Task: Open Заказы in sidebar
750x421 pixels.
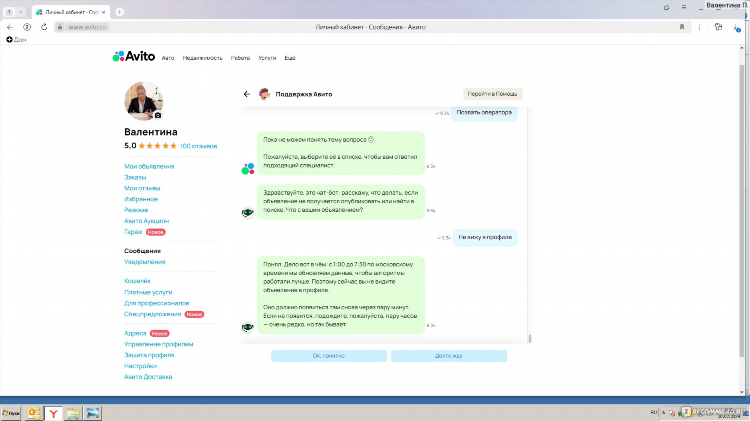Action: 135,177
